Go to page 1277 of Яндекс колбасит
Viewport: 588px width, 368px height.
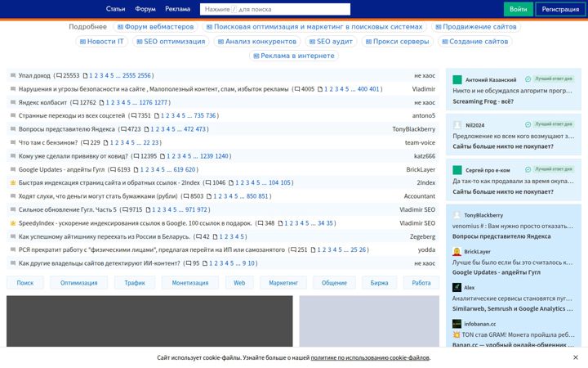click(161, 102)
